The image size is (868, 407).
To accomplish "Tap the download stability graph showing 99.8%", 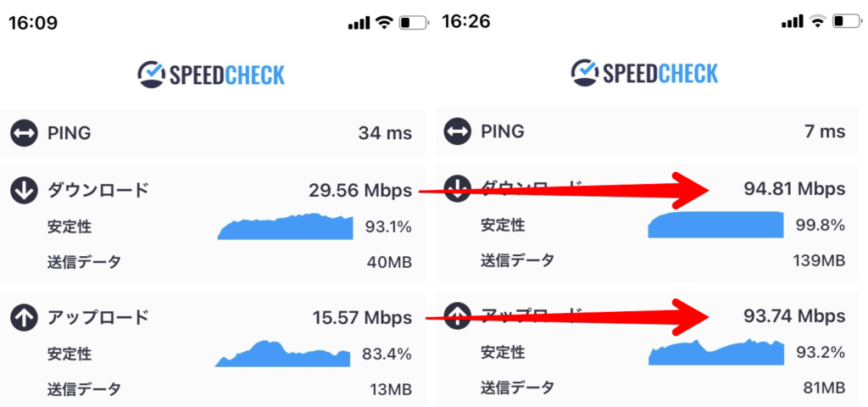I will pos(715,225).
